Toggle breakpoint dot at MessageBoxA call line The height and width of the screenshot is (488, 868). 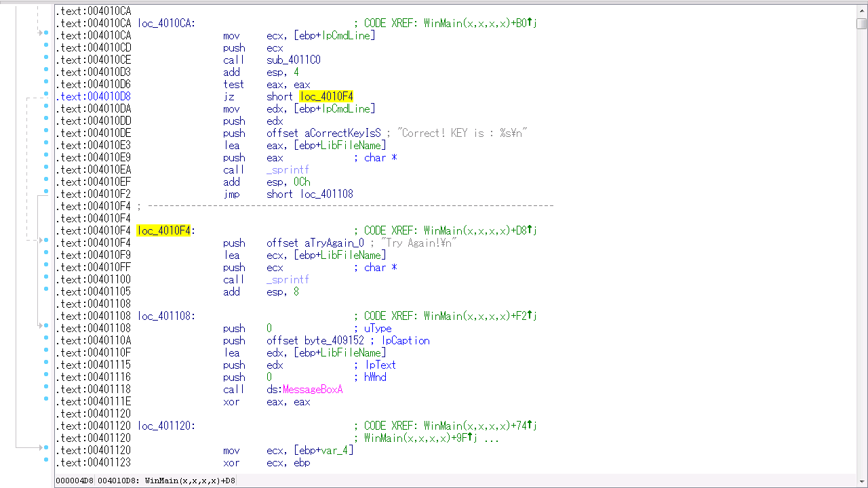point(46,389)
